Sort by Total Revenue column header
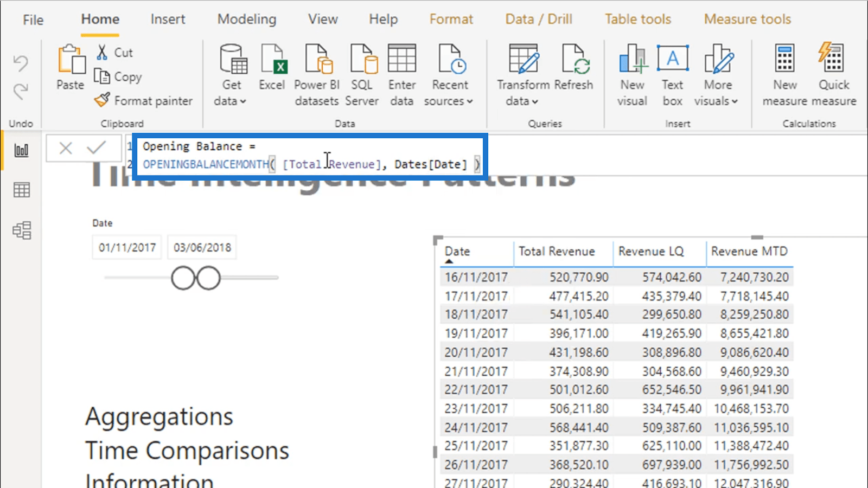The image size is (868, 488). 557,251
